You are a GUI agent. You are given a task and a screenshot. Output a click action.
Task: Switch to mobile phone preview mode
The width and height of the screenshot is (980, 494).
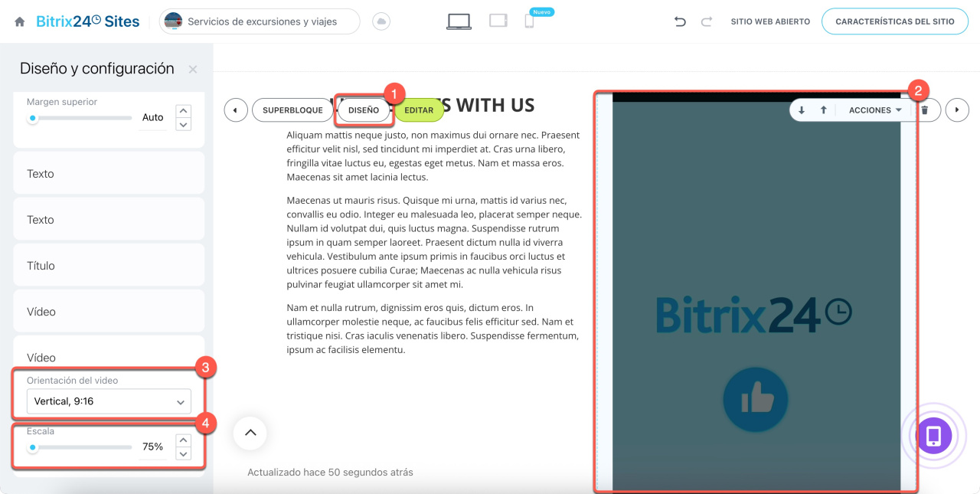(x=529, y=21)
